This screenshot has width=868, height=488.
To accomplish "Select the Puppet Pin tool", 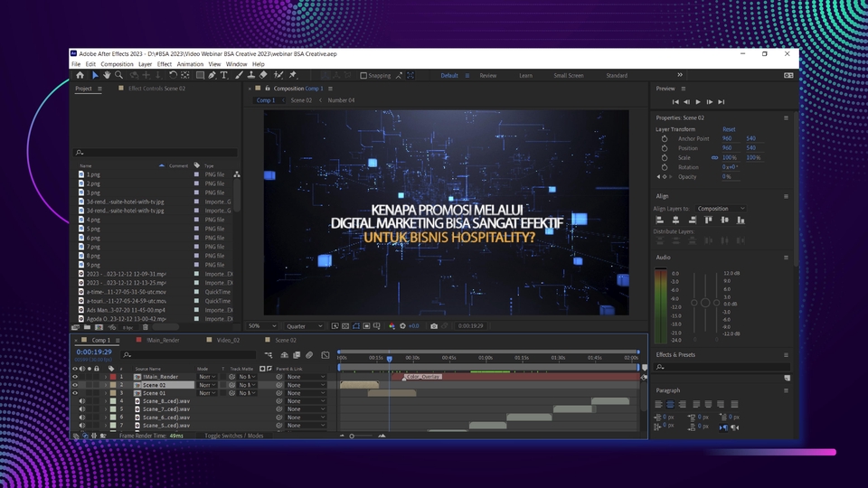I will [x=293, y=75].
